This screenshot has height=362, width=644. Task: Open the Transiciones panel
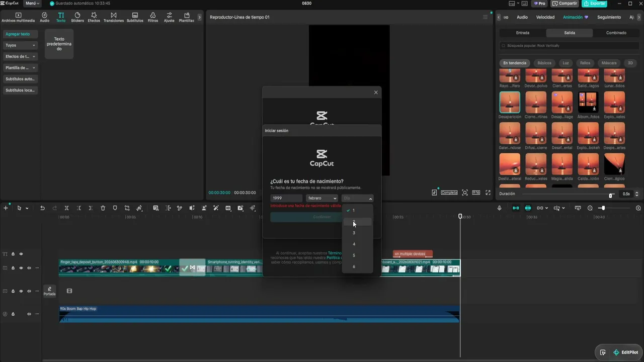[114, 18]
